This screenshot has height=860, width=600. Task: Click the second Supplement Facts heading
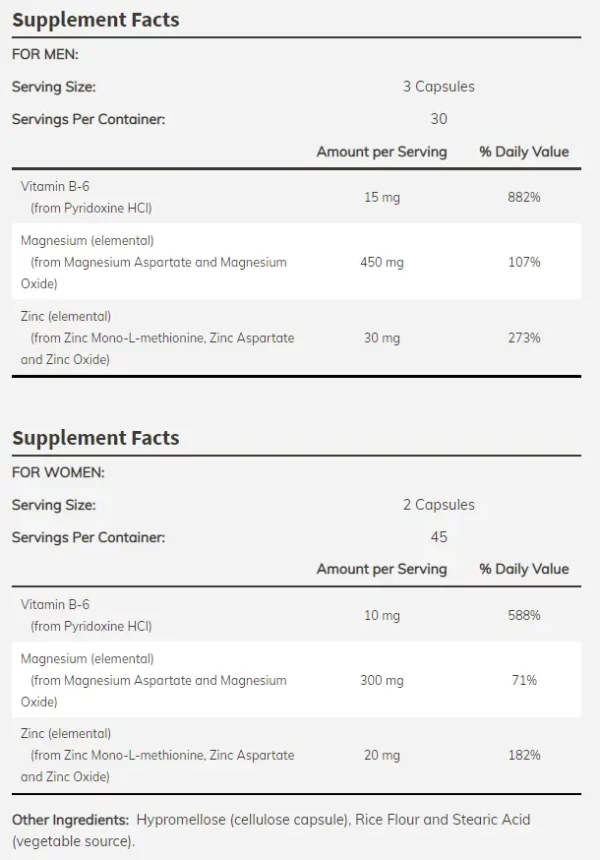(95, 438)
